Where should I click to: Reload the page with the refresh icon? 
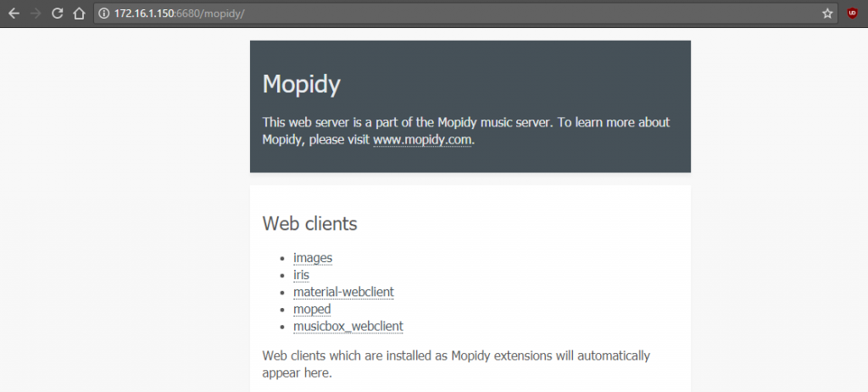tap(57, 14)
